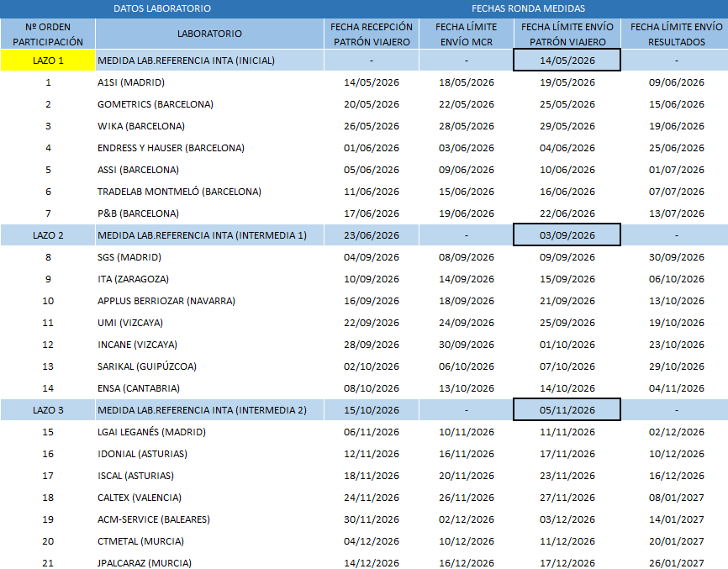Click MCR date 09/06/2026 for ASSI

[x=467, y=170]
